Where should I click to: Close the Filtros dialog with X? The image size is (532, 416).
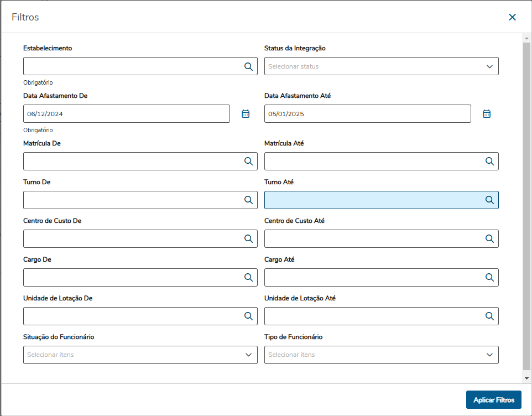click(512, 17)
